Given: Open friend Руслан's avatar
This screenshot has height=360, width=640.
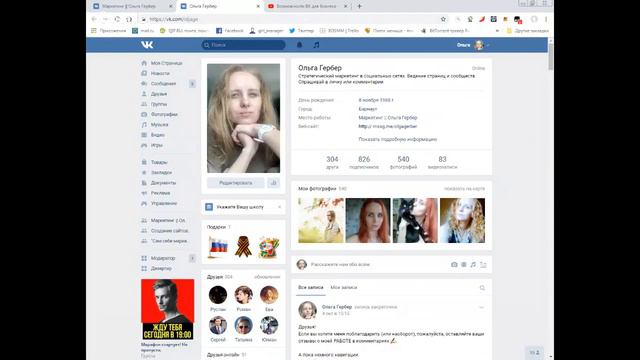Looking at the screenshot, I should pos(218,295).
